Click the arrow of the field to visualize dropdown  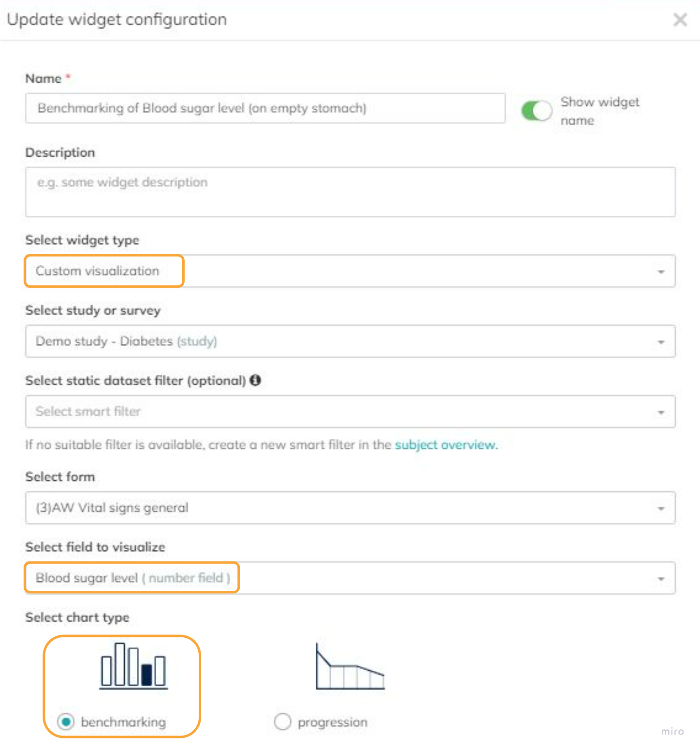(x=661, y=578)
